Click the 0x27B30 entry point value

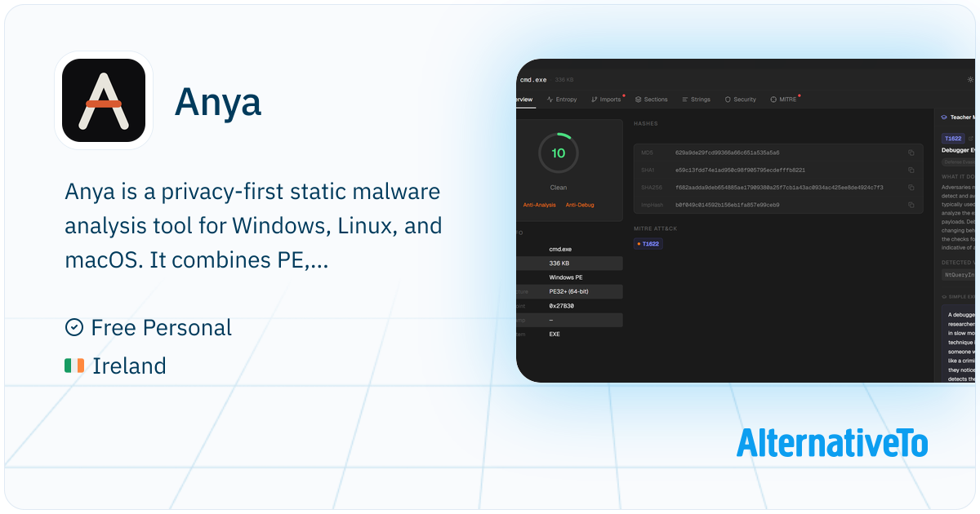561,306
